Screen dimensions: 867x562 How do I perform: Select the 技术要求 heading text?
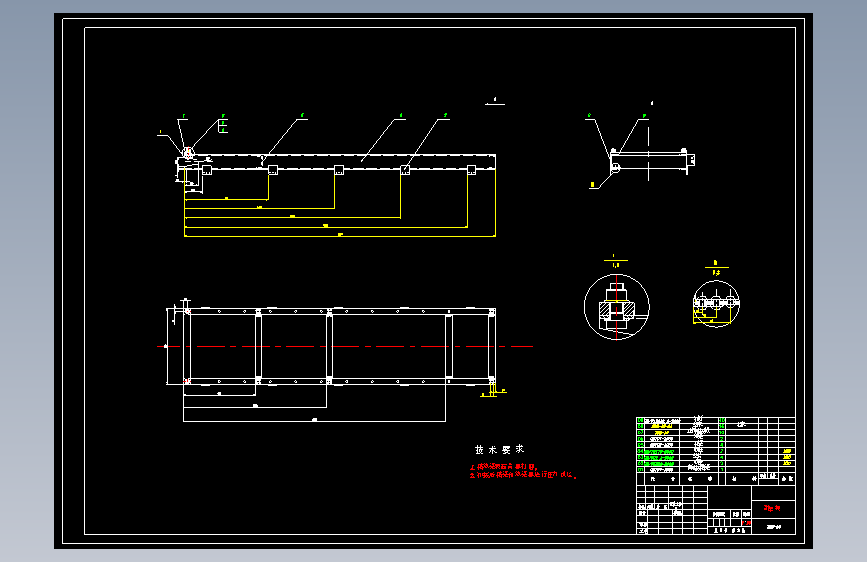(x=499, y=450)
